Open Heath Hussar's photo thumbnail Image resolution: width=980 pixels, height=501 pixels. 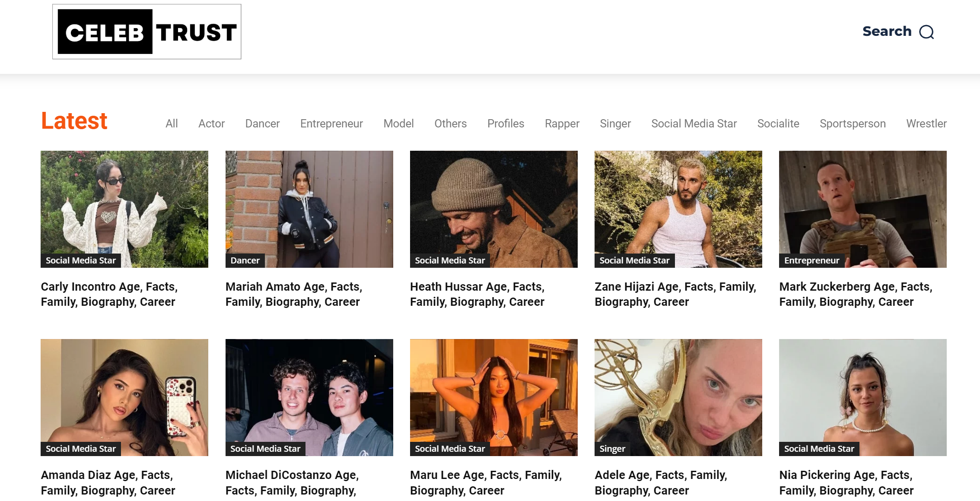pos(493,203)
